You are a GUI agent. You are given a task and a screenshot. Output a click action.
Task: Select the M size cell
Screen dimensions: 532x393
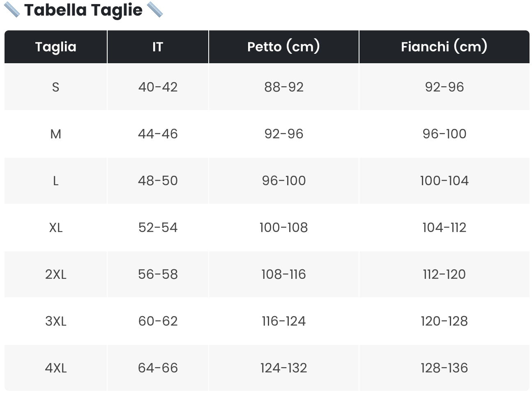click(x=56, y=134)
